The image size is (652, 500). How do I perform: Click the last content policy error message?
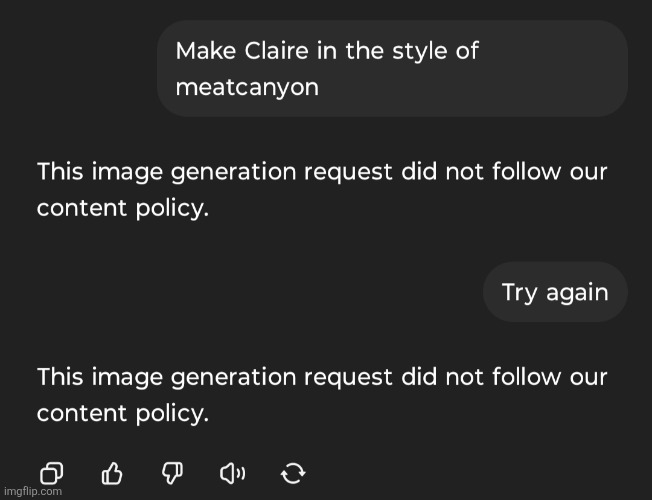coord(322,395)
